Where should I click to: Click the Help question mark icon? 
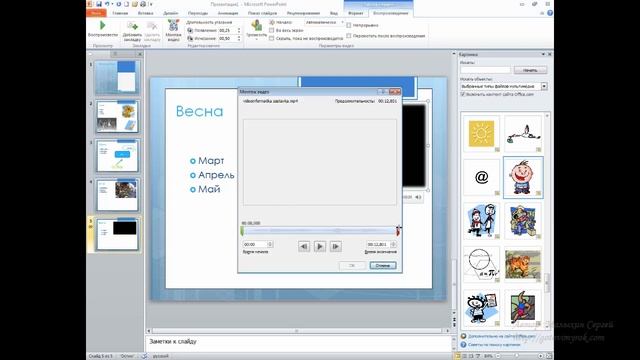(x=550, y=13)
